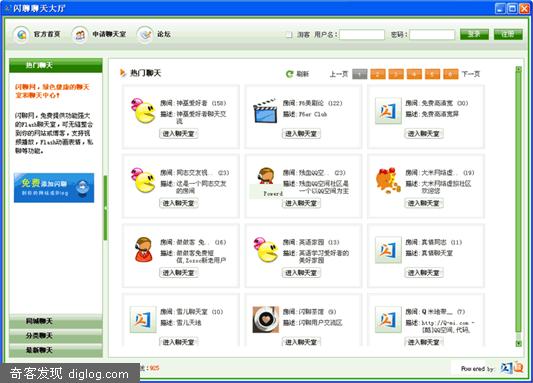
Task: Expand the 最新聊天 sidebar section
Action: pyautogui.click(x=56, y=350)
